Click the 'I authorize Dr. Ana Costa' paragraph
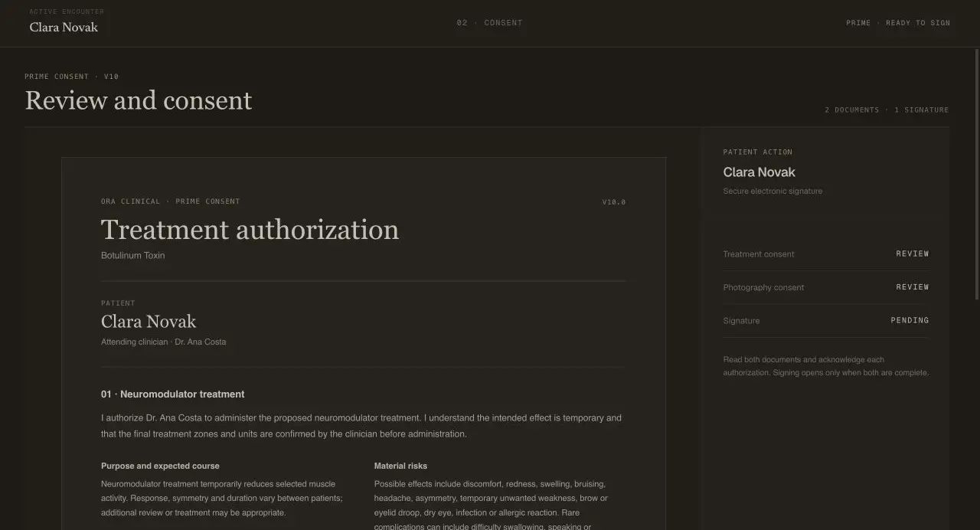 tap(361, 426)
